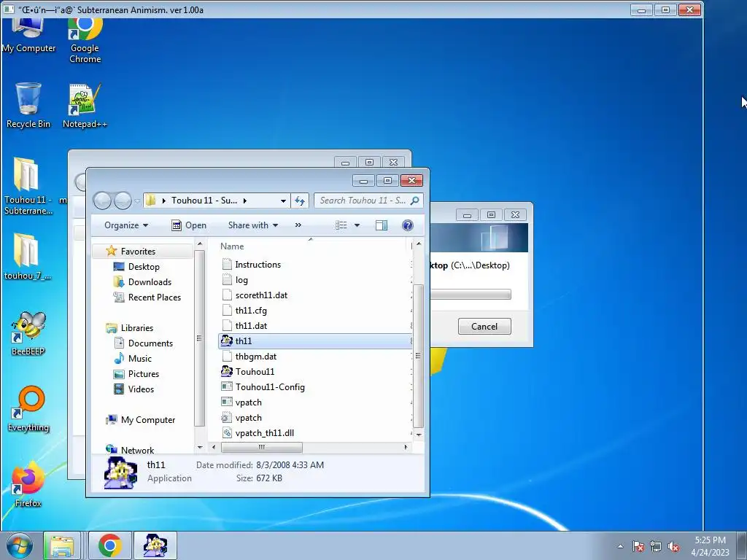Screen dimensions: 747x560
Task: Launch Firefox desktop shortcut
Action: 28,484
